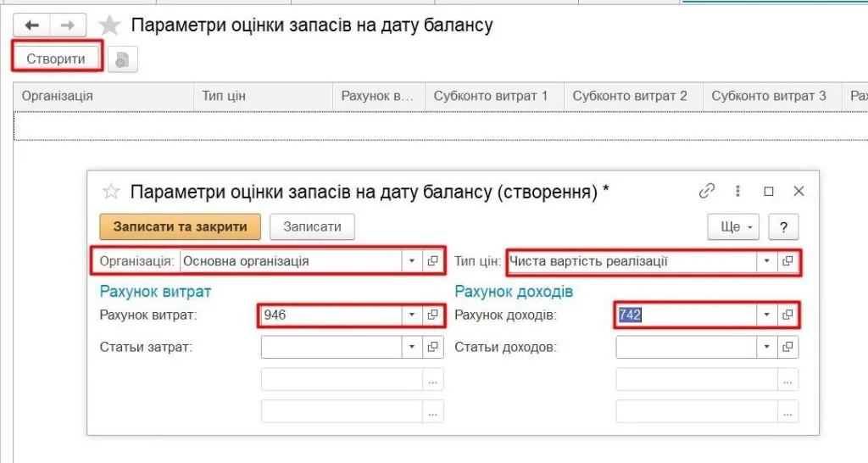Expand the Організація dropdown list
This screenshot has width=868, height=463.
point(412,261)
